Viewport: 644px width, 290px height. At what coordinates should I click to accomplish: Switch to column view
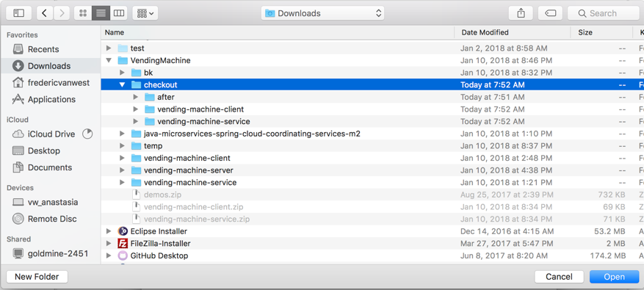119,13
